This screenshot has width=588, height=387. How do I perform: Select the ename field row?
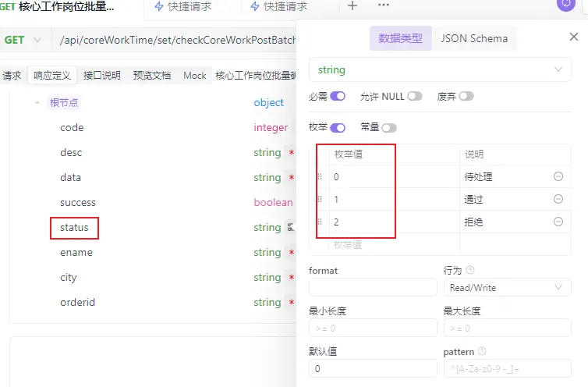point(76,252)
